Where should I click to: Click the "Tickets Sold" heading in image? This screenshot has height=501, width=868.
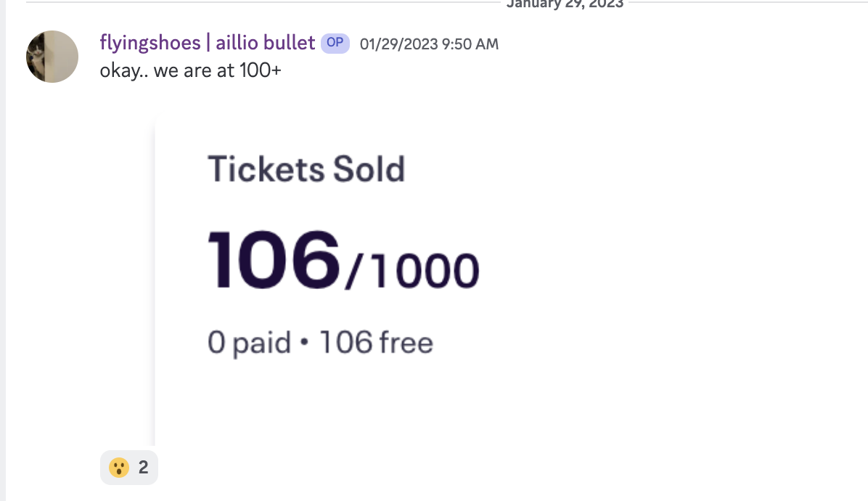pyautogui.click(x=306, y=169)
